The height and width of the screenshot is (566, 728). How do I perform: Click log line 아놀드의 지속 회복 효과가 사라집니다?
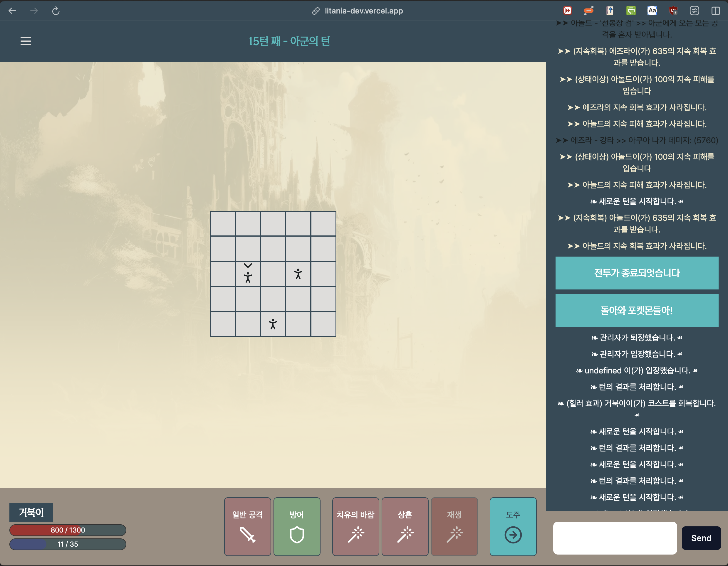tap(637, 246)
